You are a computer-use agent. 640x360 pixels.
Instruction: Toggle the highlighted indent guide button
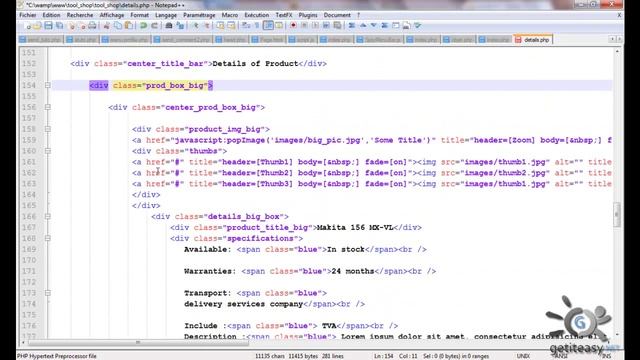268,26
